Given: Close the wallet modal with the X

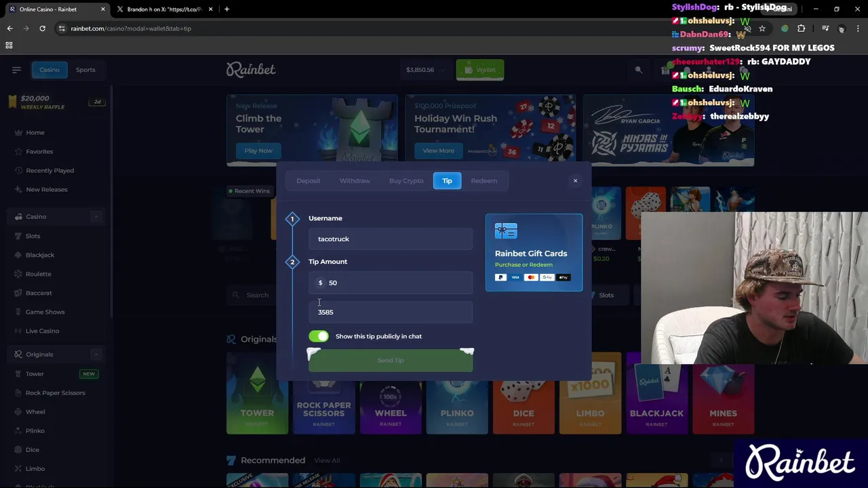Looking at the screenshot, I should [575, 180].
